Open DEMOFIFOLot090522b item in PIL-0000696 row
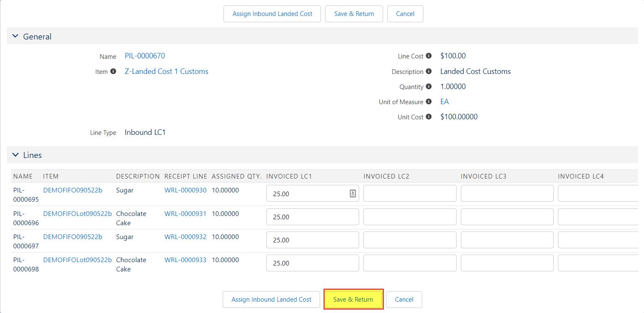Image resolution: width=644 pixels, height=313 pixels. coord(77,213)
